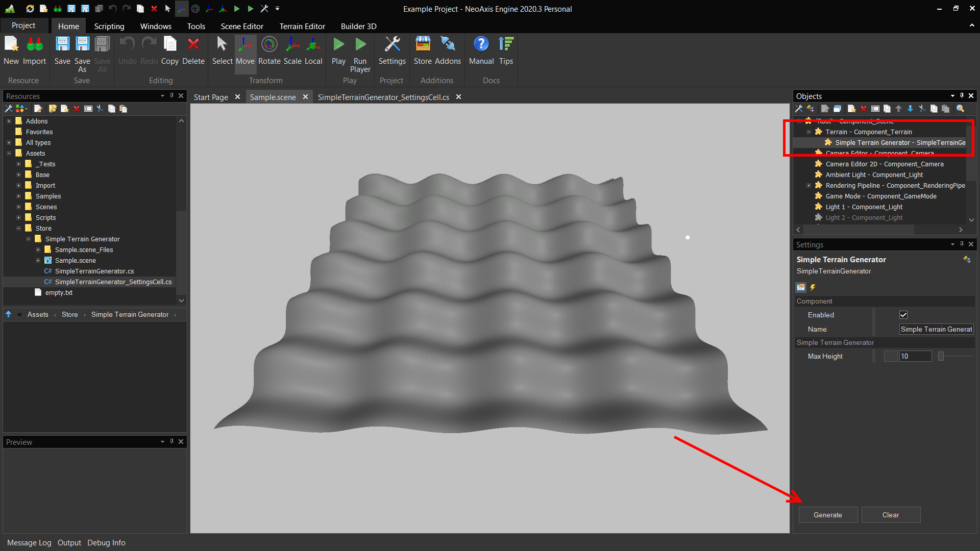Collapse the Store folder tree node
Screen dimensions: 980x551
[x=18, y=229]
